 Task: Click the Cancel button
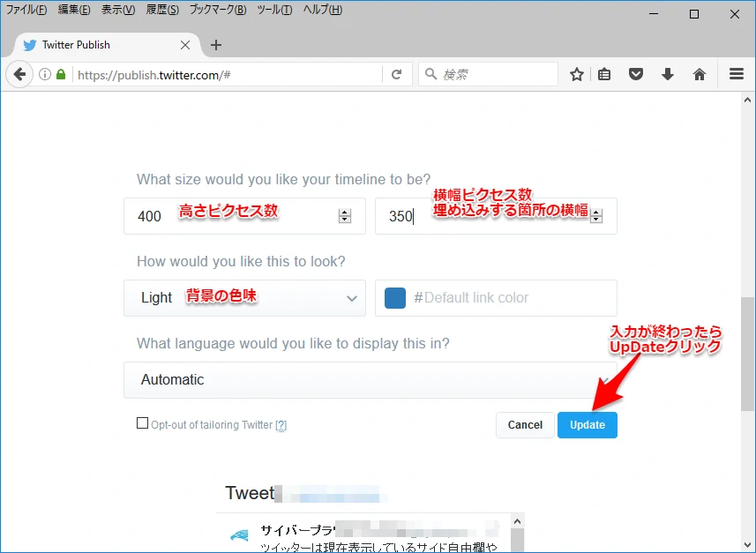525,425
